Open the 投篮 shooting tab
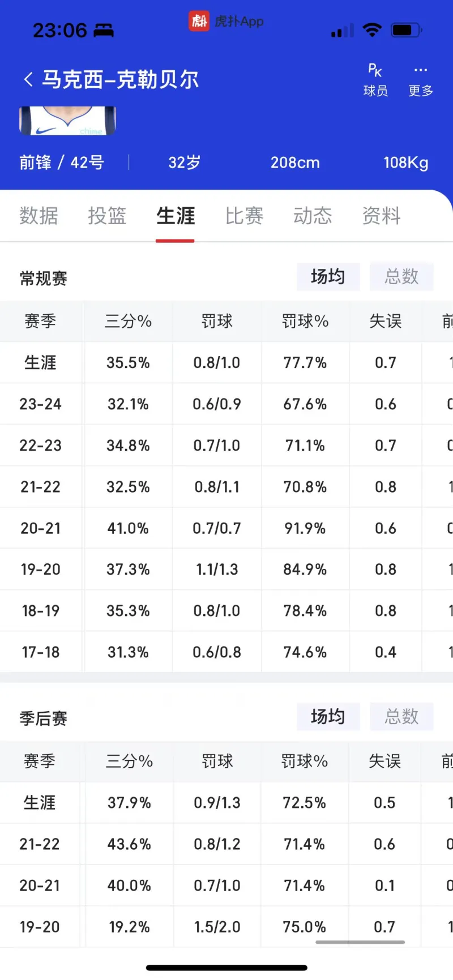This screenshot has width=453, height=980. pos(107,216)
